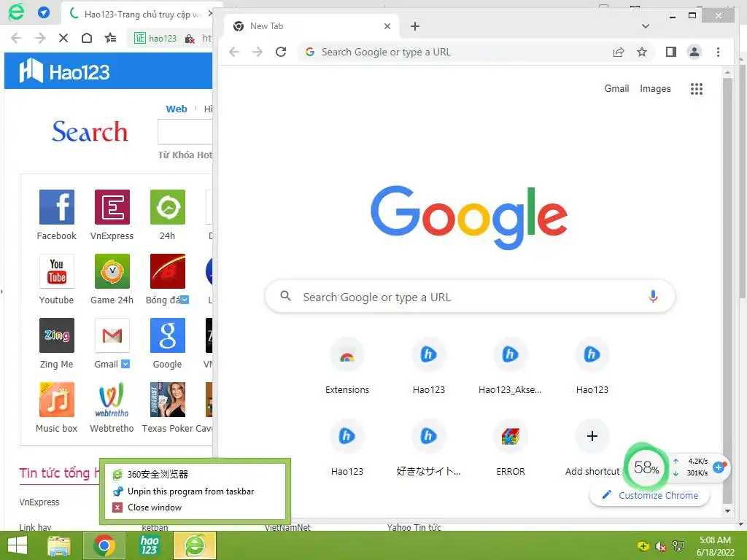The height and width of the screenshot is (560, 747).
Task: Switch to the Web search tab on the Hao123 page
Action: (x=177, y=109)
